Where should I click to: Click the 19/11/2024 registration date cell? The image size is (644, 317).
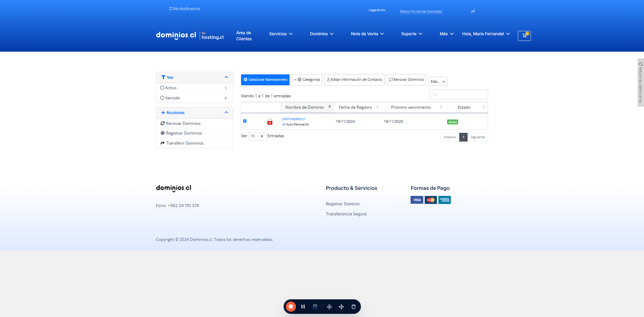pyautogui.click(x=345, y=121)
